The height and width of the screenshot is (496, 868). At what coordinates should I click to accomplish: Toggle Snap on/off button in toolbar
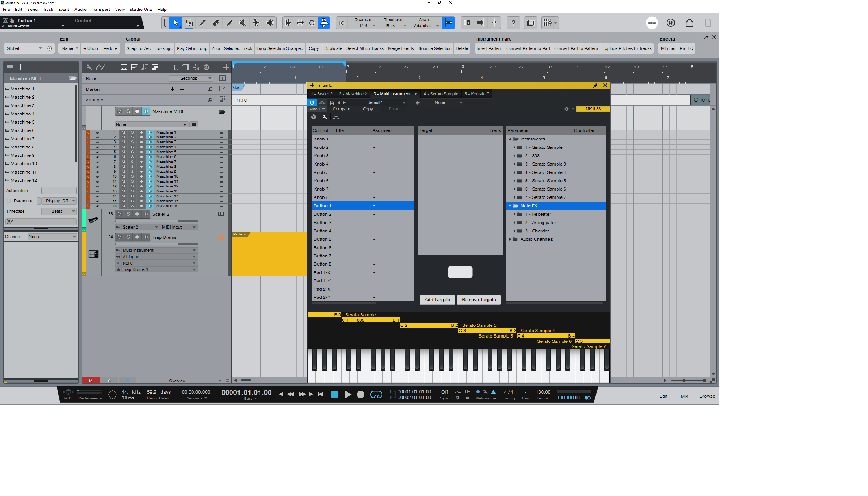(x=448, y=23)
